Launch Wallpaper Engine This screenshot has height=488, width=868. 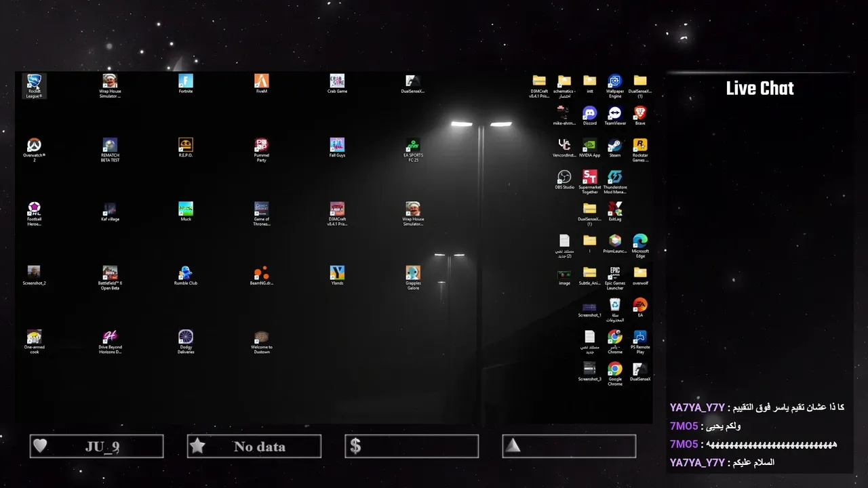tap(614, 86)
